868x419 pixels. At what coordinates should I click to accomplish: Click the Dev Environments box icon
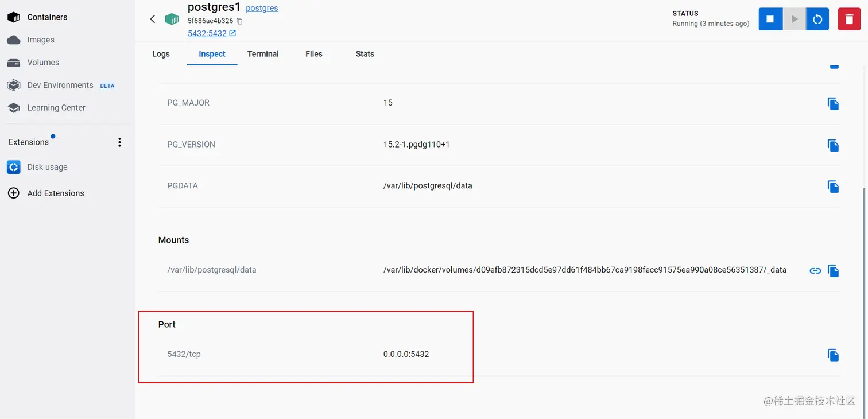[x=14, y=85]
